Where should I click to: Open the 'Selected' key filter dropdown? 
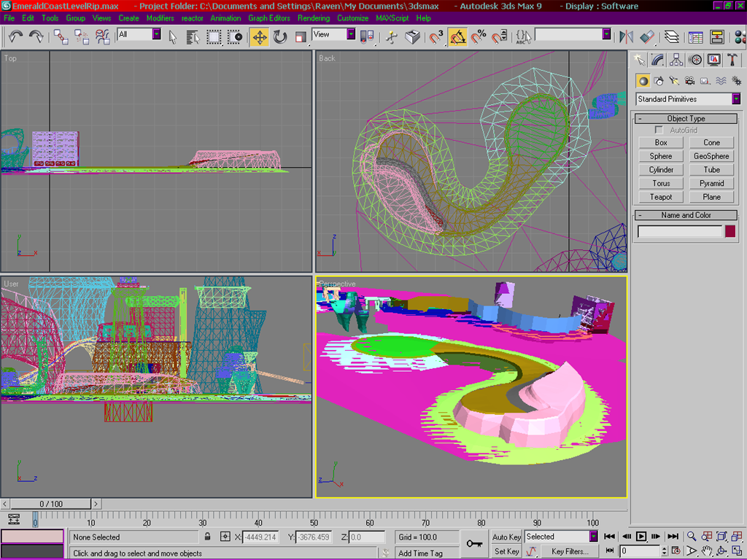[594, 537]
